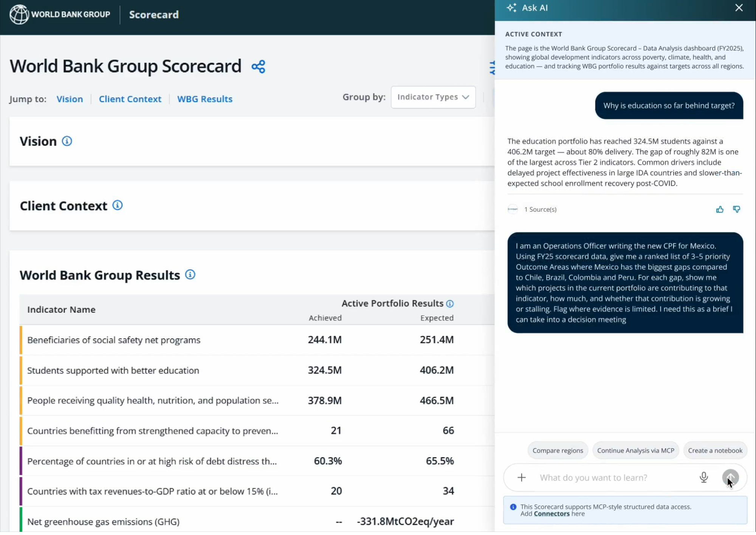This screenshot has height=535, width=756.
Task: Give thumbs up to the AI answer
Action: tap(720, 209)
